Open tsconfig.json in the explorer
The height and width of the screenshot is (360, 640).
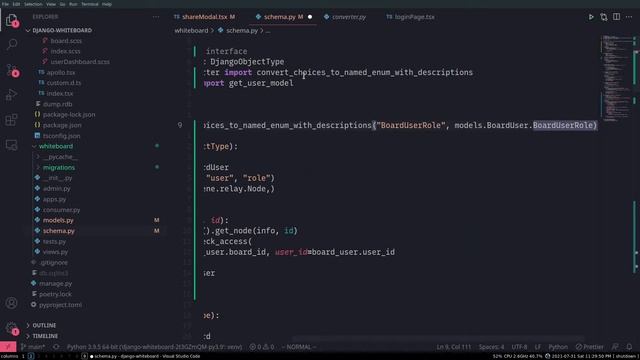pyautogui.click(x=61, y=136)
